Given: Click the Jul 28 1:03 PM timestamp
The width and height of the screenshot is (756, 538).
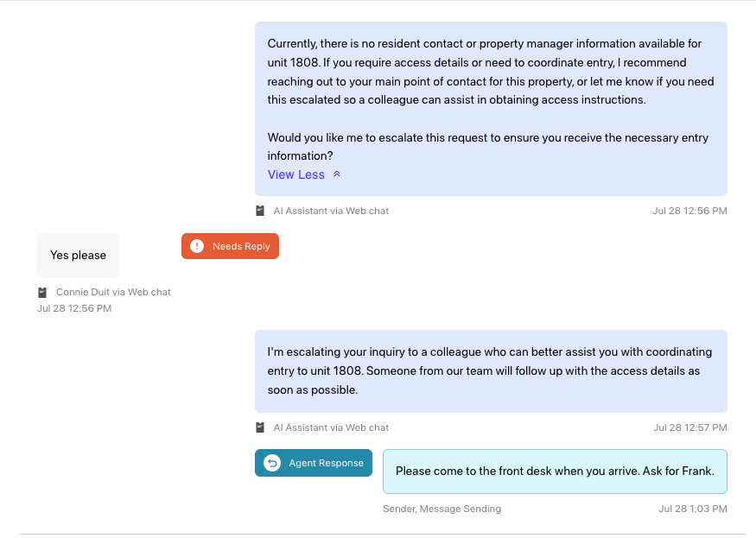Looking at the screenshot, I should click(x=693, y=510).
